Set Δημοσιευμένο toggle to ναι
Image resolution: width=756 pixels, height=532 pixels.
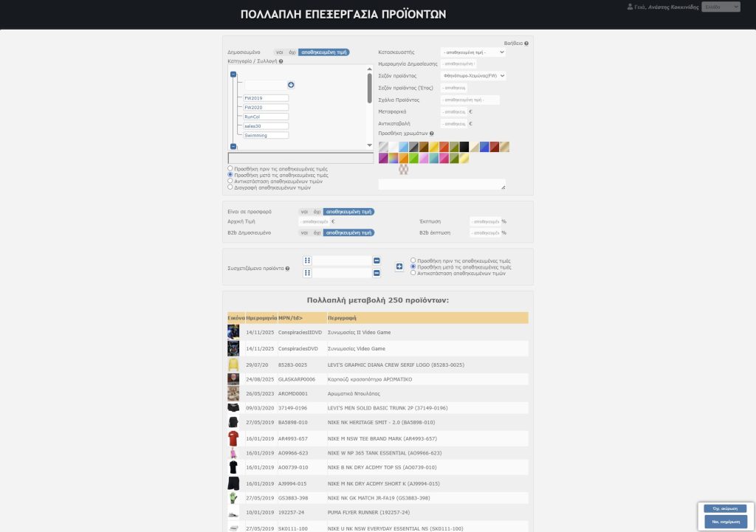(279, 52)
